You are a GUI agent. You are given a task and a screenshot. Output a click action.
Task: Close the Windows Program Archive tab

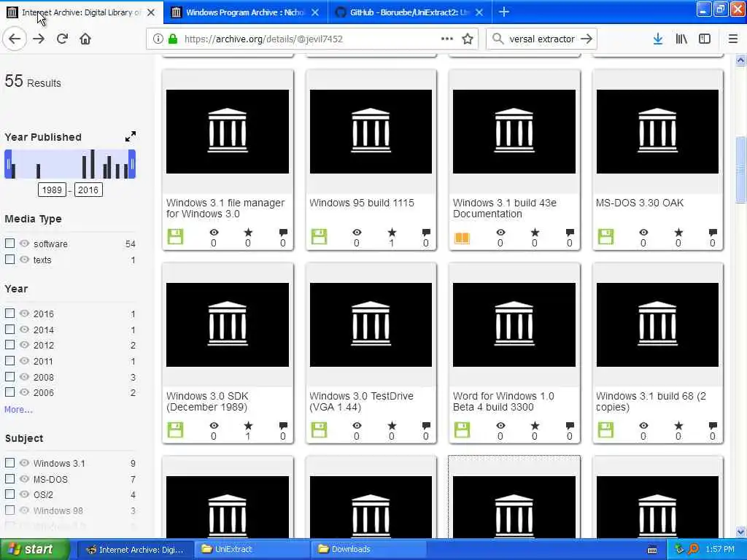(315, 12)
